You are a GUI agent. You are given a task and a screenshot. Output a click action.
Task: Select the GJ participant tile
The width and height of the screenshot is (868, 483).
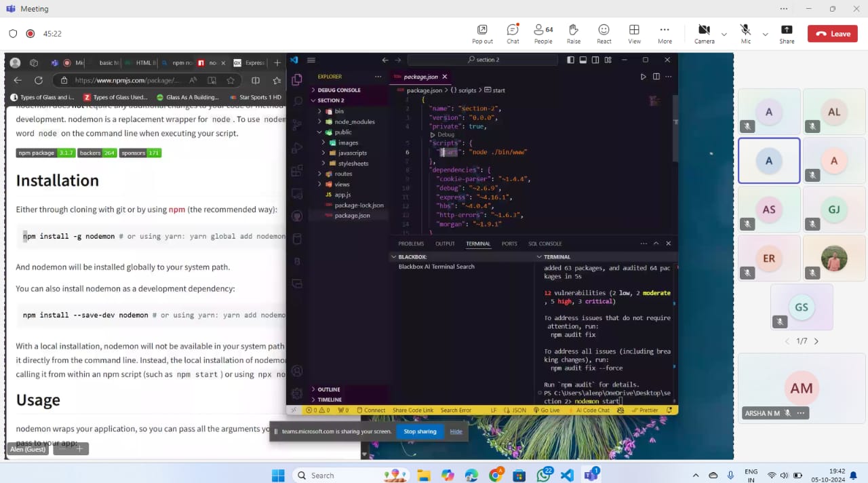pos(834,210)
